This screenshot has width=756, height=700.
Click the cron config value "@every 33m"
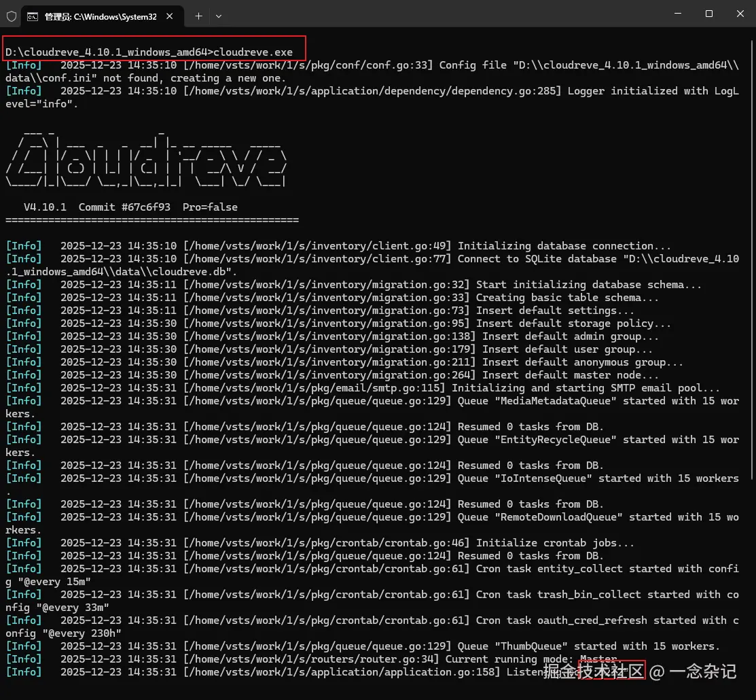tap(73, 608)
